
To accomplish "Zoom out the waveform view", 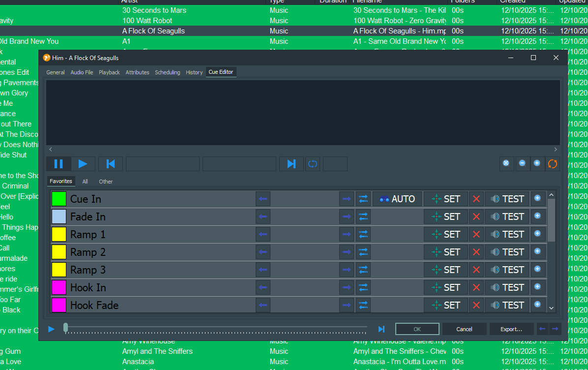I will click(x=522, y=163).
